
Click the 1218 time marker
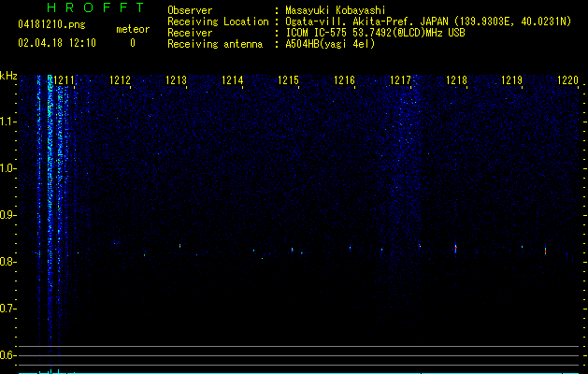[x=456, y=80]
